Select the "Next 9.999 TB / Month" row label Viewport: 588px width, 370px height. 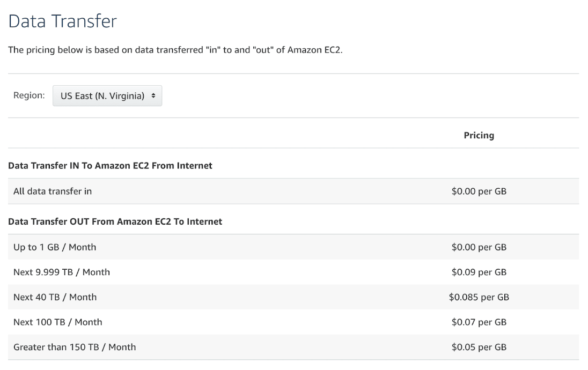coord(62,272)
